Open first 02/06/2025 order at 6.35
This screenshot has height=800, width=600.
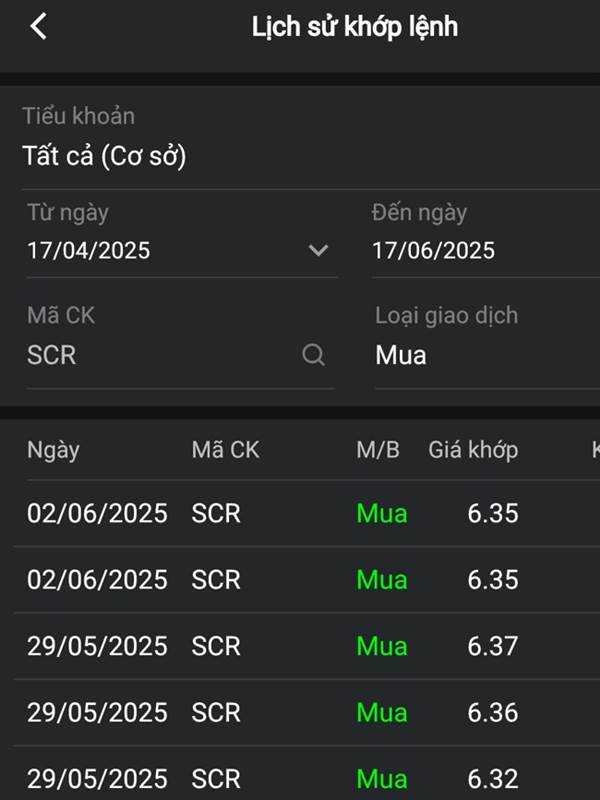coord(307,513)
